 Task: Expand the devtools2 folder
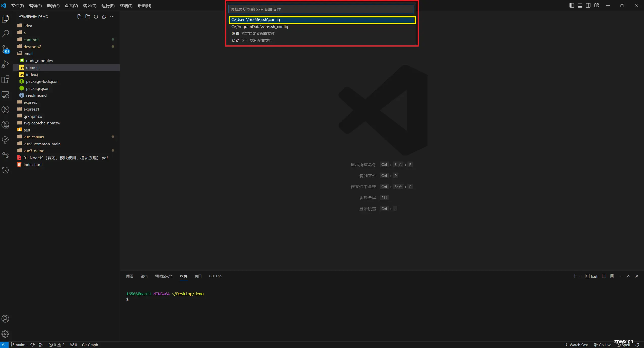(66, 47)
